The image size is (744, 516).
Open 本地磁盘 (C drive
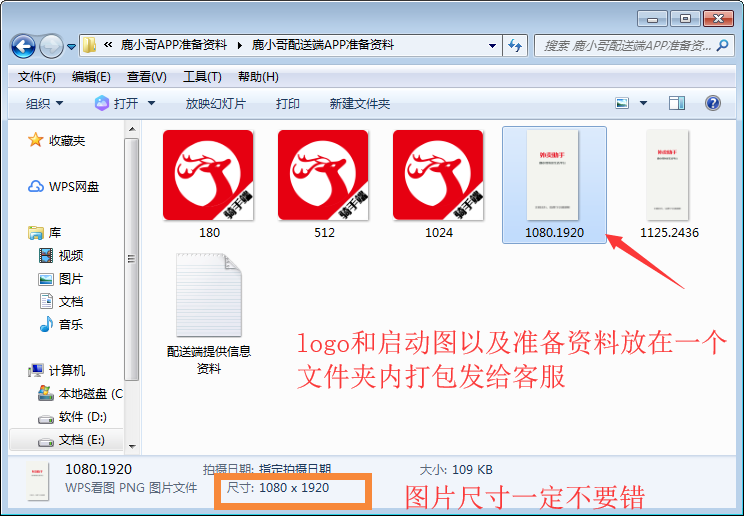coord(91,394)
